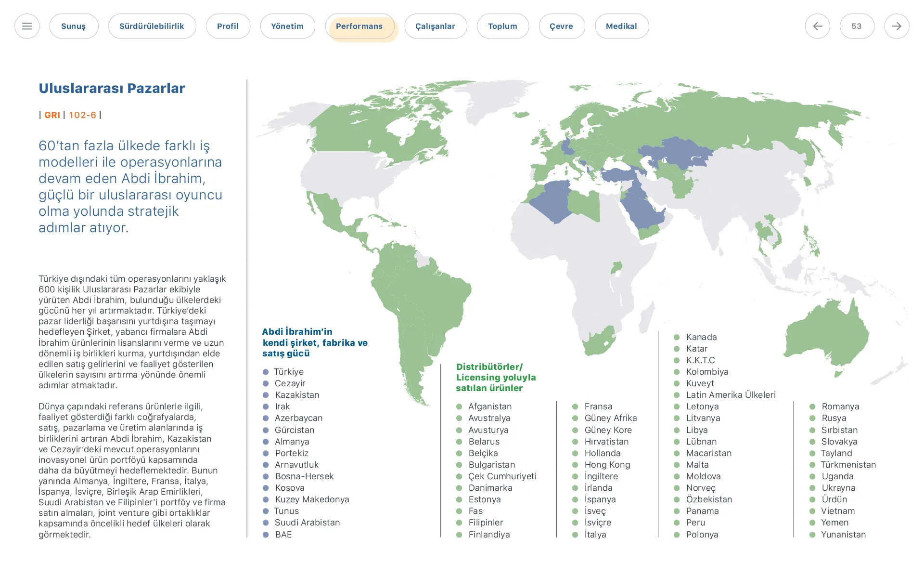Select Güney Kore in the list
Viewport: 924px width, 576px height.
coord(608,430)
